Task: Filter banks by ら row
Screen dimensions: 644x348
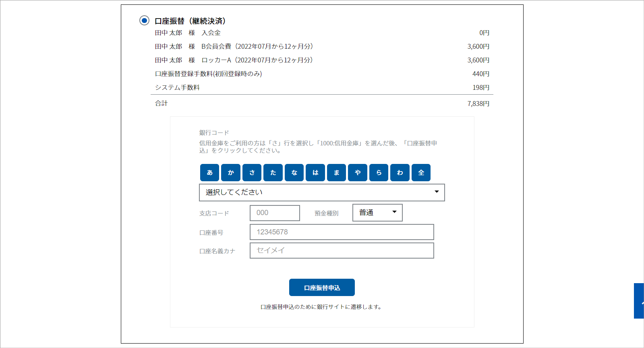Action: pos(379,172)
